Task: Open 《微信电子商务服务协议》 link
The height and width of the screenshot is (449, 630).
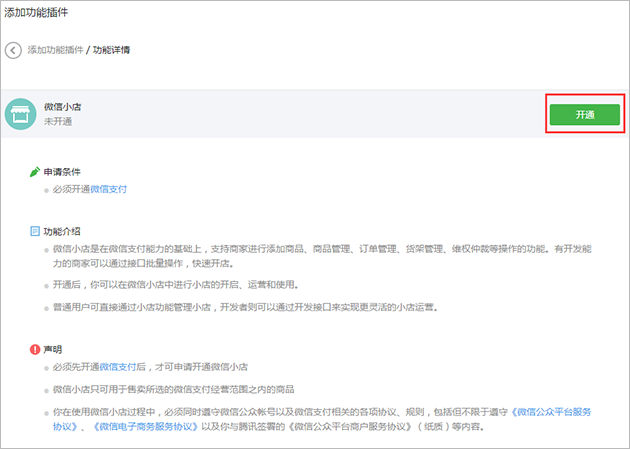Action: 145,426
